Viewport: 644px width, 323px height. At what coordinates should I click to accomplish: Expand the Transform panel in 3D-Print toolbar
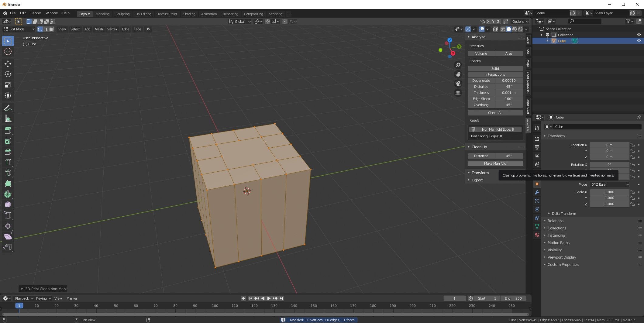(x=479, y=173)
